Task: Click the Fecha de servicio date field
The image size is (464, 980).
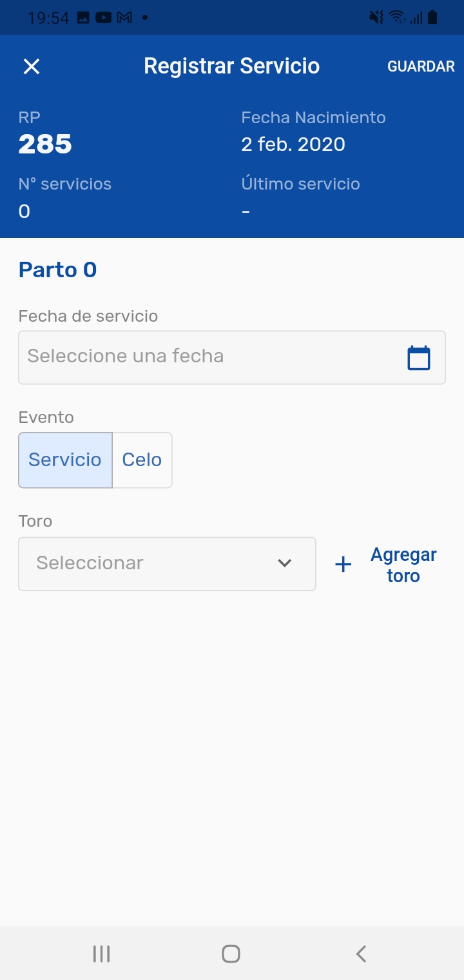Action: point(213,357)
